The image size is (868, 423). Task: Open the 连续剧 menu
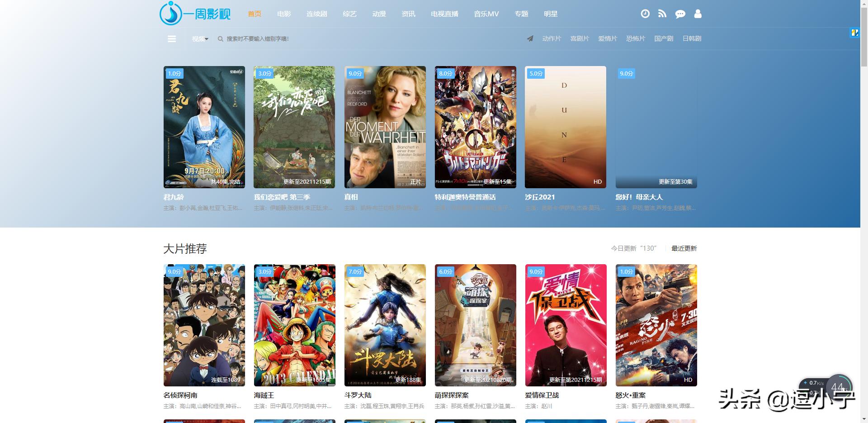pos(316,14)
